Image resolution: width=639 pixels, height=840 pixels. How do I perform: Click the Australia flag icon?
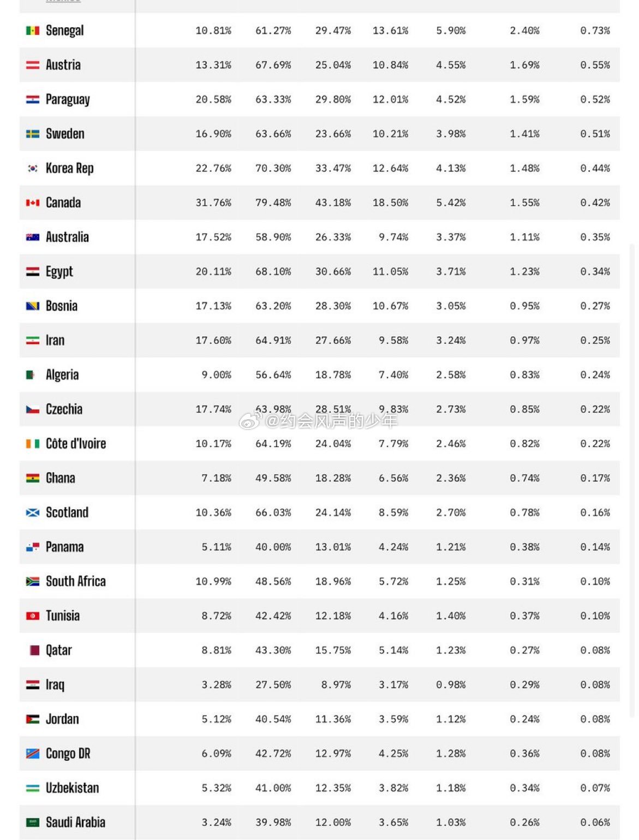coord(33,237)
